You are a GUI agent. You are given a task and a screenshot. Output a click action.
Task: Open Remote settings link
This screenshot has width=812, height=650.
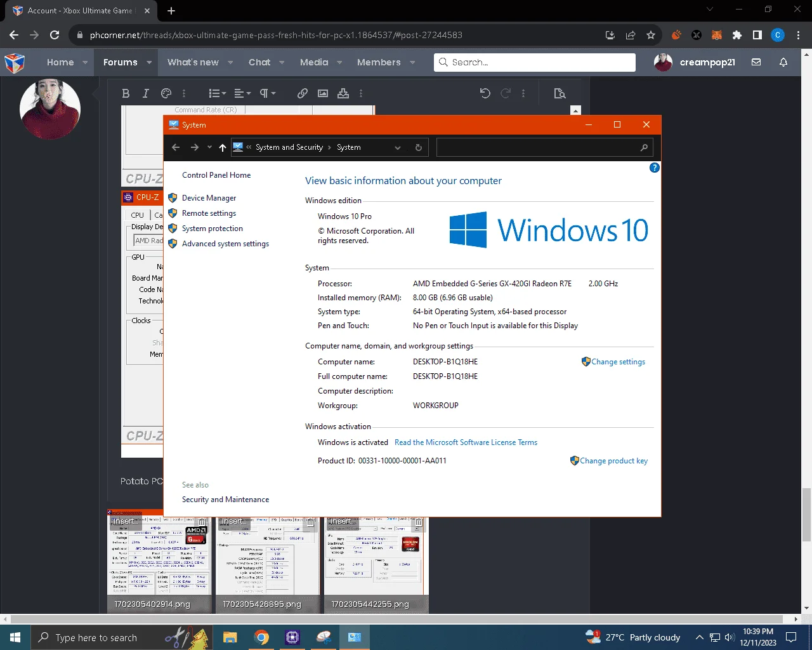pyautogui.click(x=209, y=213)
